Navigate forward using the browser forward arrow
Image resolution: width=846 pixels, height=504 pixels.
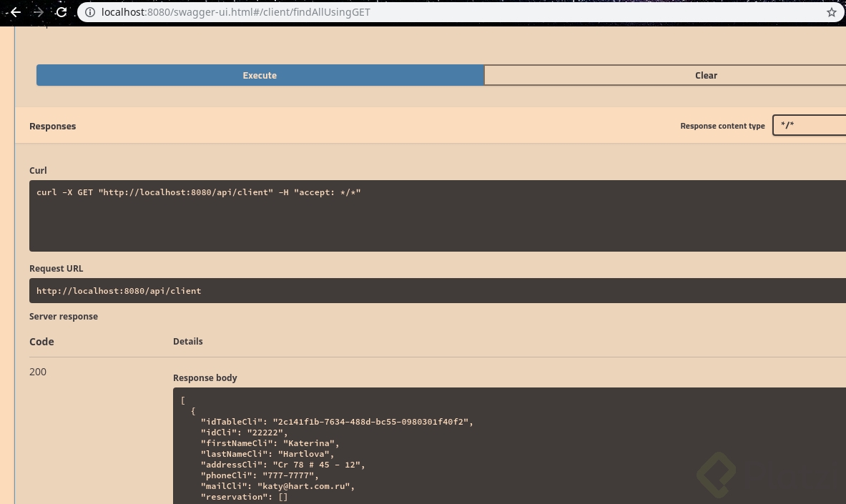(x=38, y=12)
